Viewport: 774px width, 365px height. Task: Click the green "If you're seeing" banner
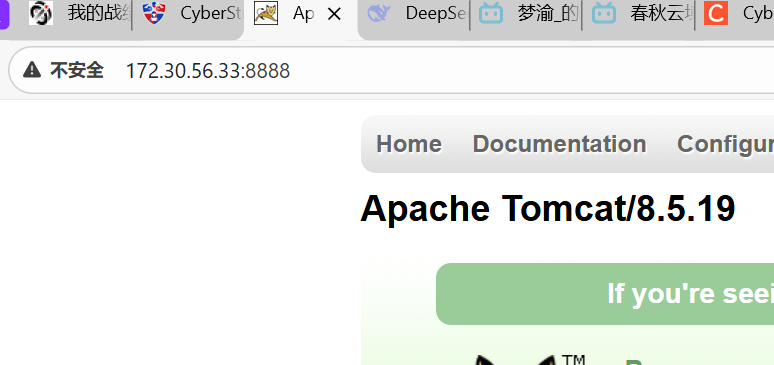(x=605, y=294)
